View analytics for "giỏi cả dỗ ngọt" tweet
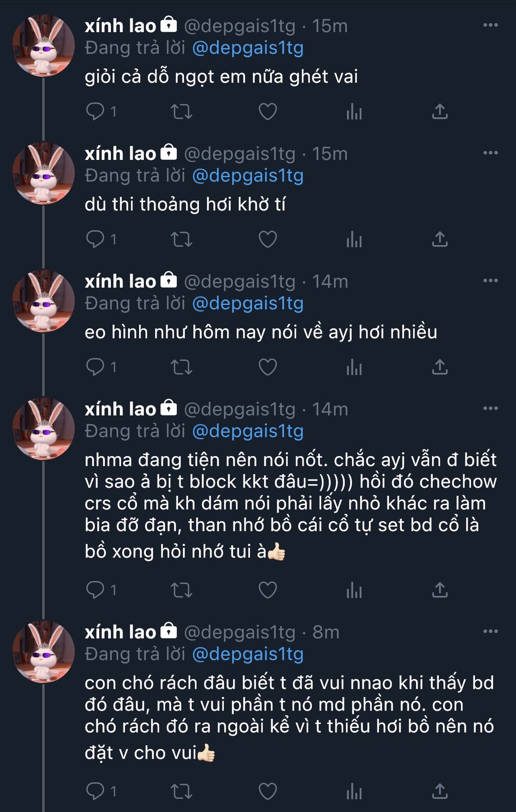This screenshot has height=812, width=516. [354, 112]
